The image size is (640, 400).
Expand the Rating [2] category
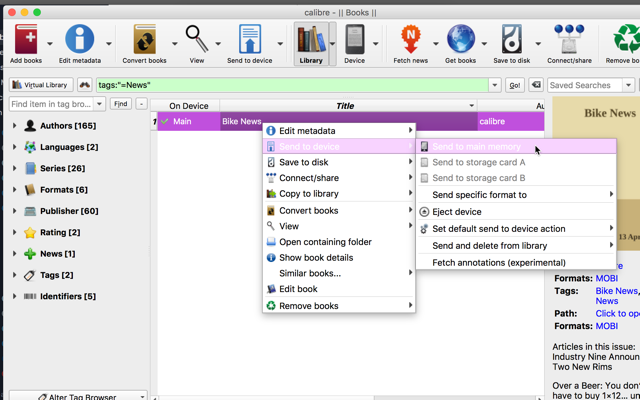tap(15, 232)
